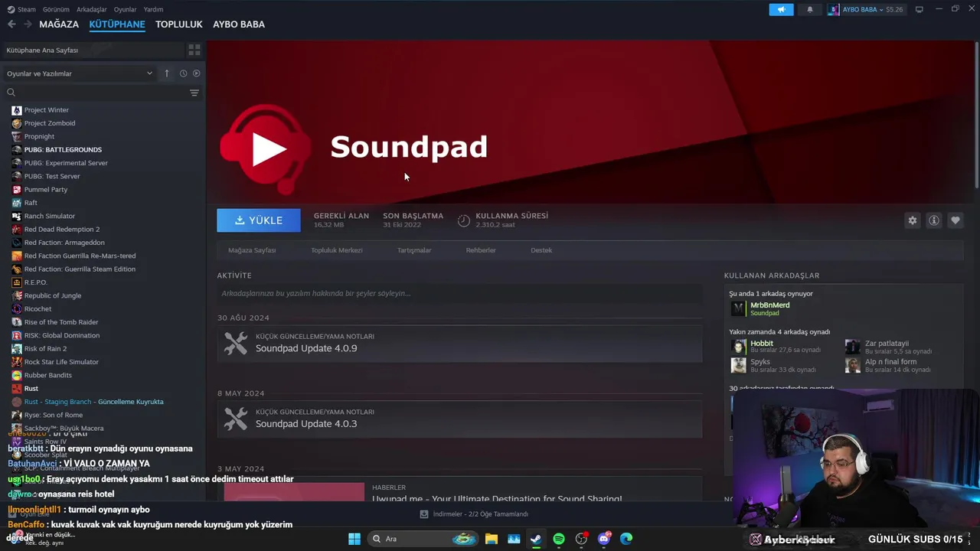Click the main page vertical scrollbar
Image resolution: width=980 pixels, height=551 pixels.
[x=976, y=115]
